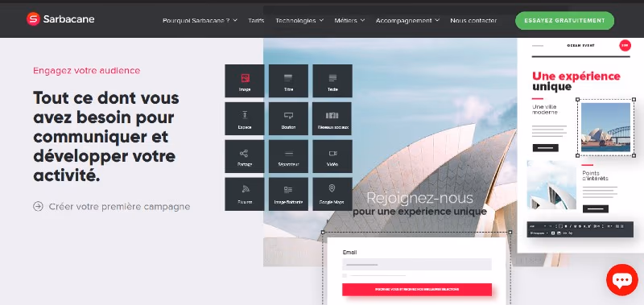Viewport: 644px width, 305px height.
Task: Click the Une ville moderne text
Action: pyautogui.click(x=545, y=109)
